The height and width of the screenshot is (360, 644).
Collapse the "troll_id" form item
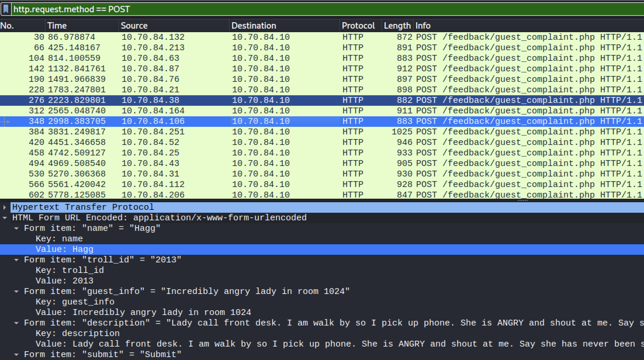pos(16,260)
